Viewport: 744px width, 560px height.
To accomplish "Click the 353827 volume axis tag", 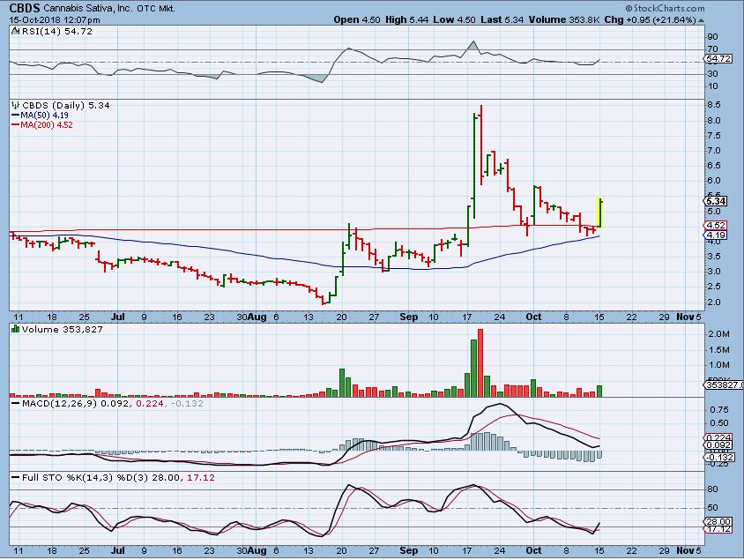I will 723,385.
